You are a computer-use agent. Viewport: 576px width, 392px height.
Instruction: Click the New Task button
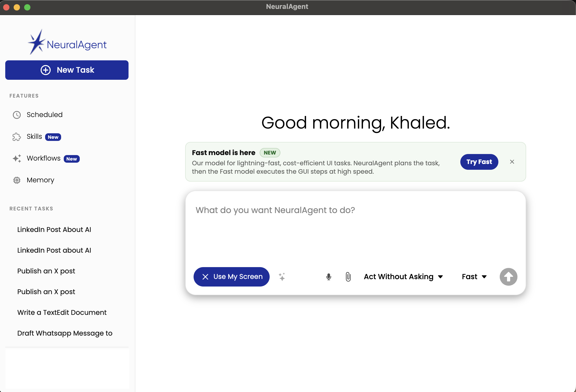click(x=67, y=70)
